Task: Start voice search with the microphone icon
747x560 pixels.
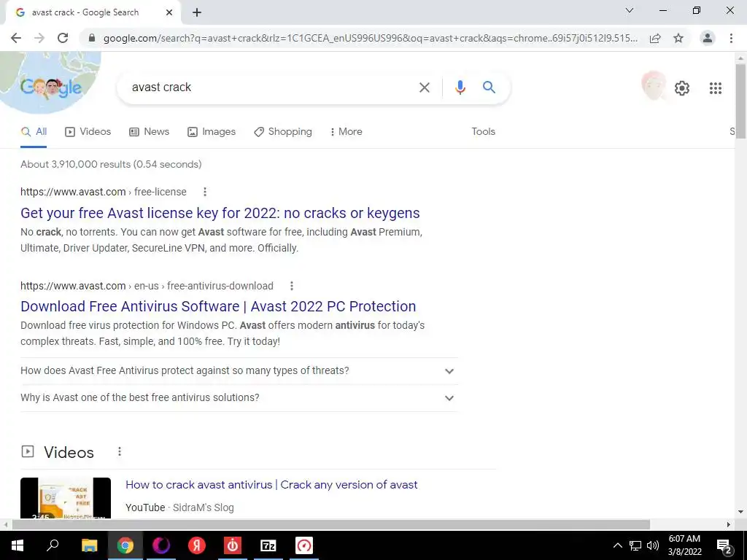Action: click(x=460, y=87)
